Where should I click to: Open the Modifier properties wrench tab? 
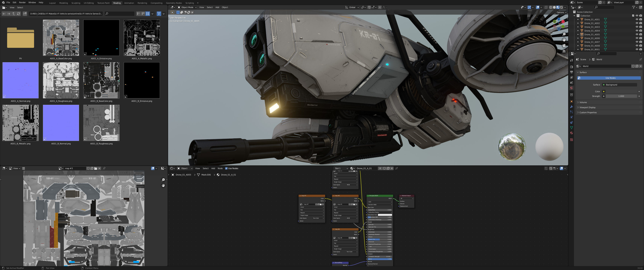[x=572, y=107]
